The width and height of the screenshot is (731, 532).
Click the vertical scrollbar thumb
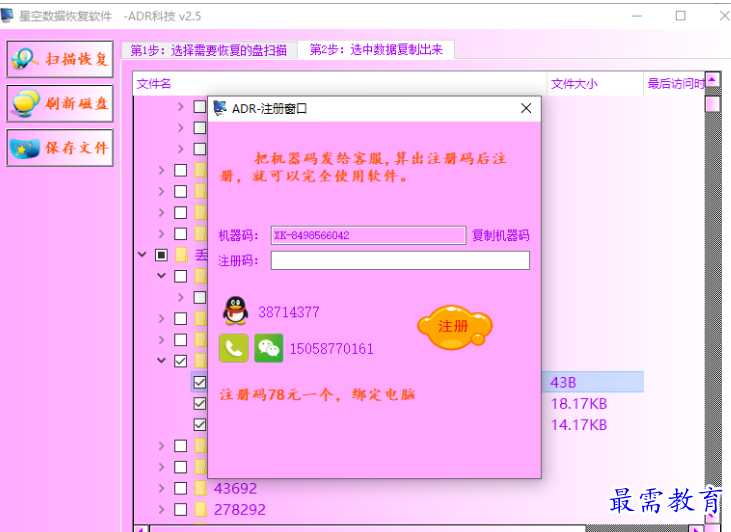(x=713, y=104)
